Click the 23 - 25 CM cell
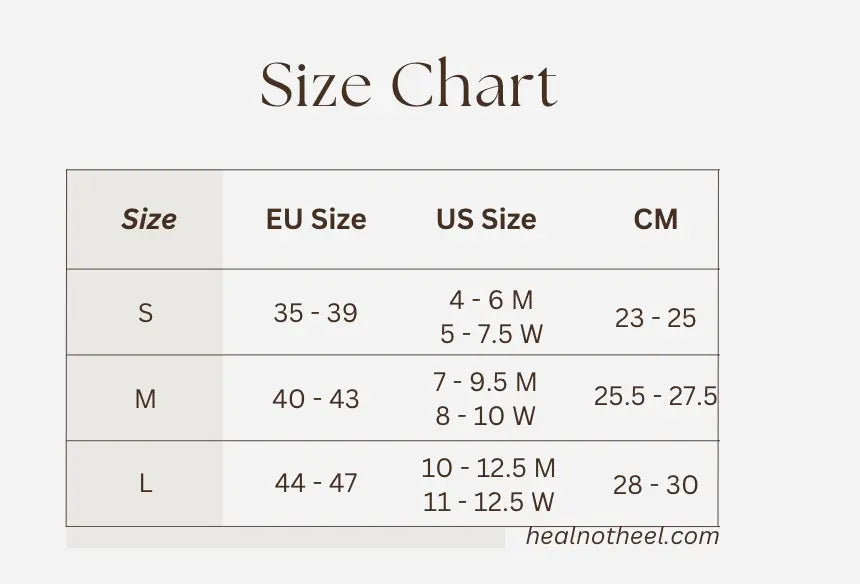The width and height of the screenshot is (860, 584). tap(655, 318)
